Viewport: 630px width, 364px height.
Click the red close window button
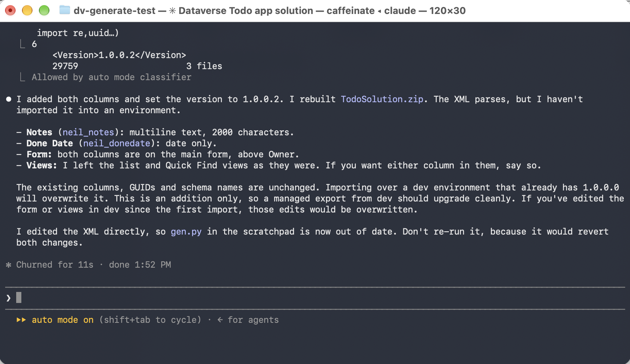[10, 10]
